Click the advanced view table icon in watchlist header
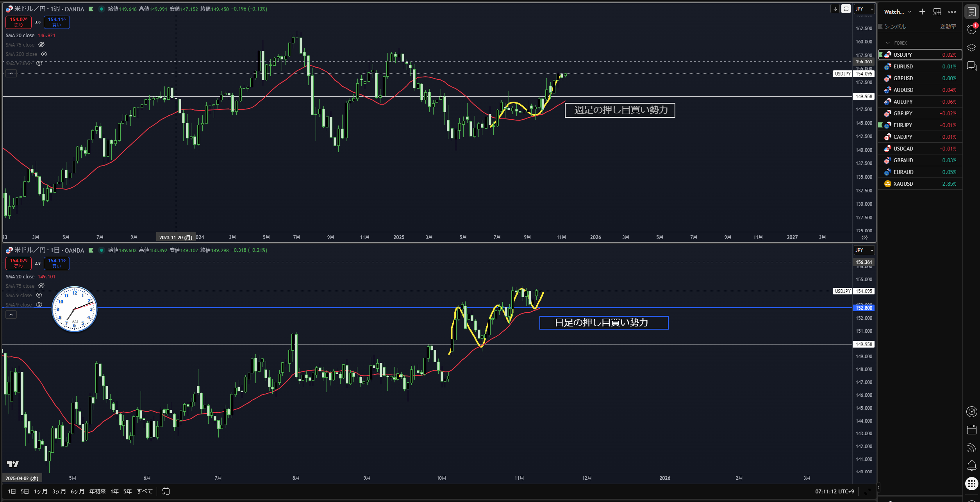 [x=937, y=12]
